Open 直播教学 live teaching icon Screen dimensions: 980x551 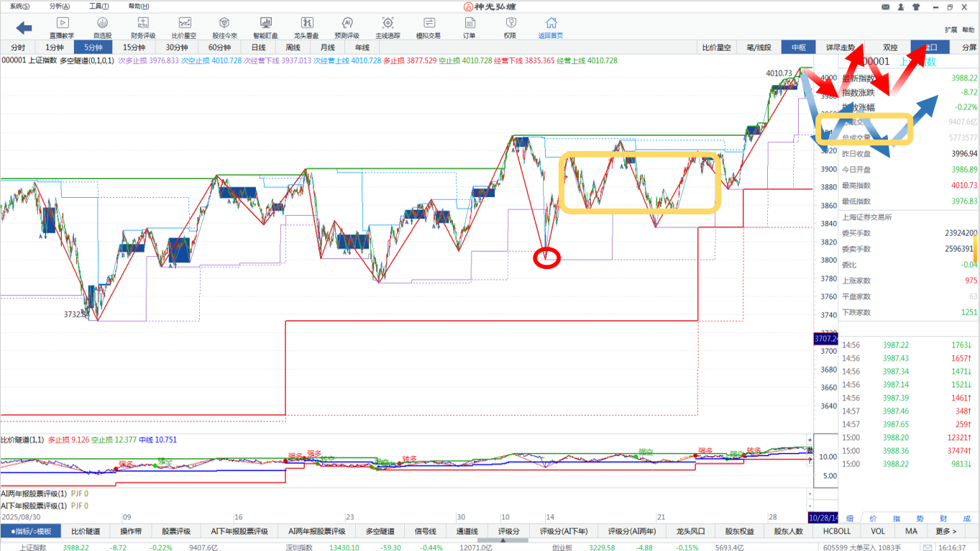tap(62, 24)
